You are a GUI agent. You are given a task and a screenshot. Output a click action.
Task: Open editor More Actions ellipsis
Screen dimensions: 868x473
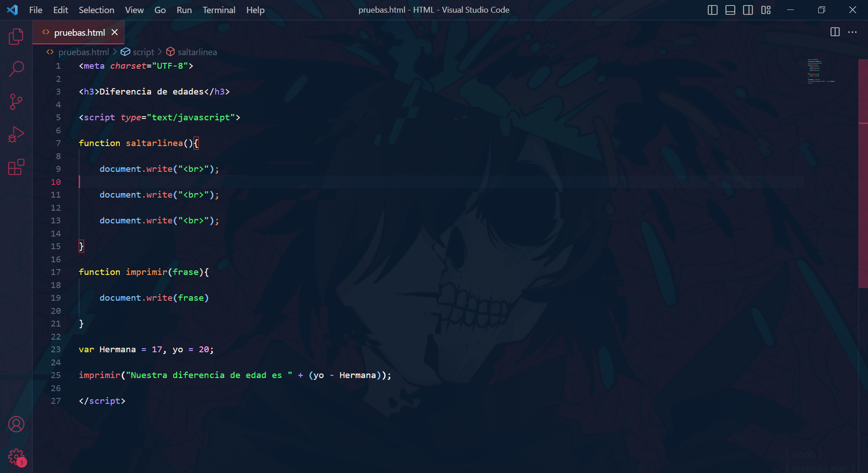click(852, 32)
